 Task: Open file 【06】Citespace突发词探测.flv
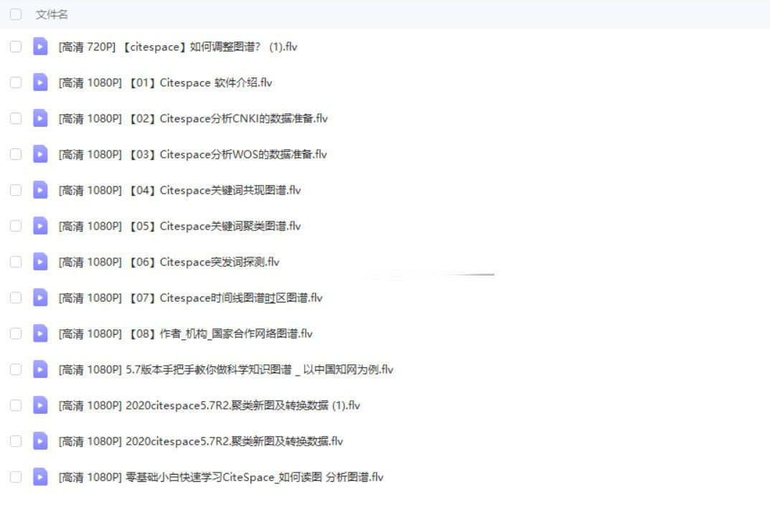(x=169, y=262)
